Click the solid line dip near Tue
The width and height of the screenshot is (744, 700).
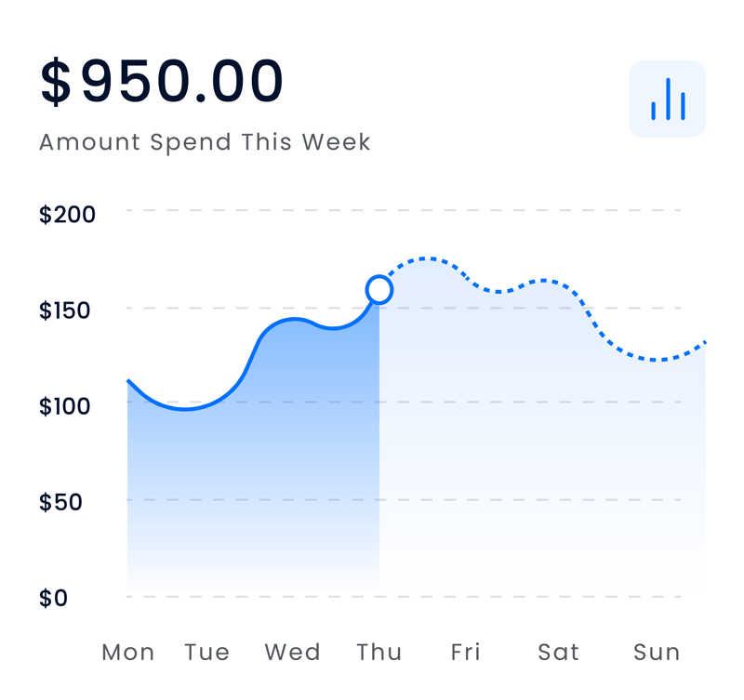click(186, 409)
